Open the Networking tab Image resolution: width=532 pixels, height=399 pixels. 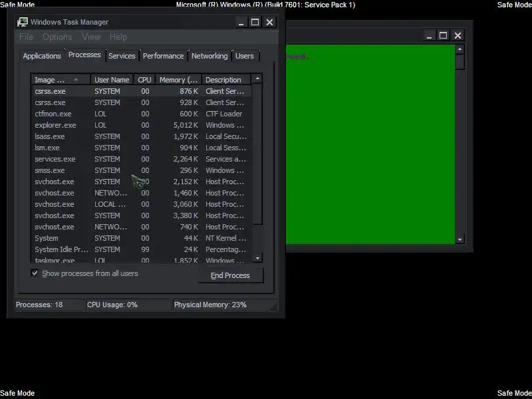[x=209, y=56]
